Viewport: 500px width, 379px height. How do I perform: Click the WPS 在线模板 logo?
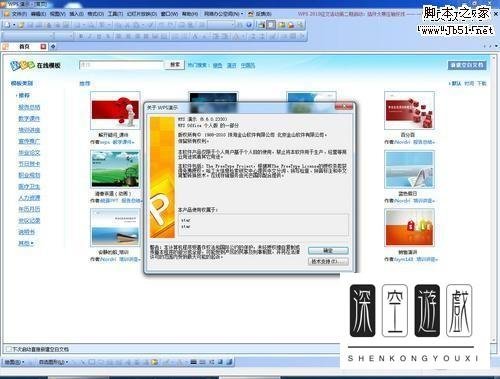pyautogui.click(x=35, y=65)
